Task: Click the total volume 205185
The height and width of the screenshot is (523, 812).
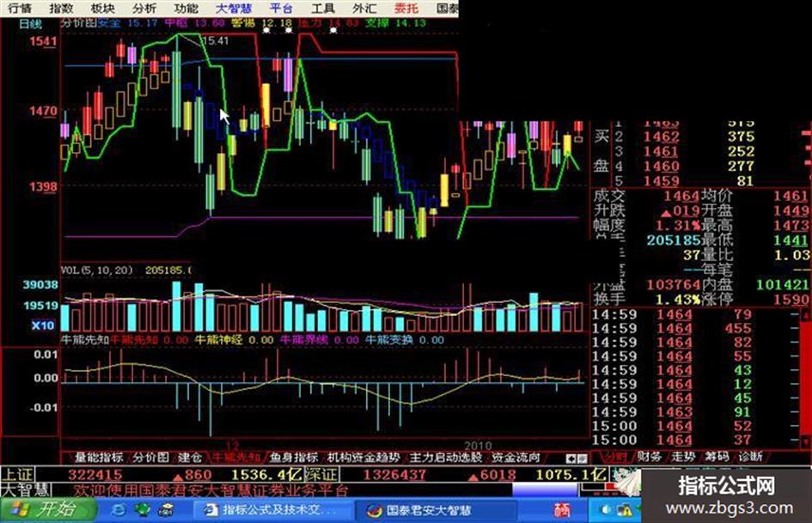Action: point(673,240)
